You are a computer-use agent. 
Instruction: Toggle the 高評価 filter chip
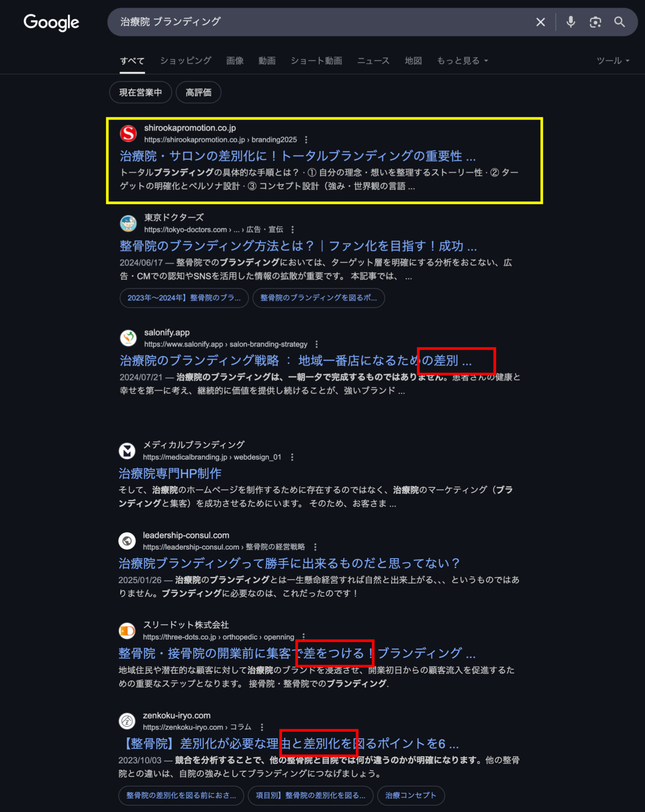coord(198,92)
